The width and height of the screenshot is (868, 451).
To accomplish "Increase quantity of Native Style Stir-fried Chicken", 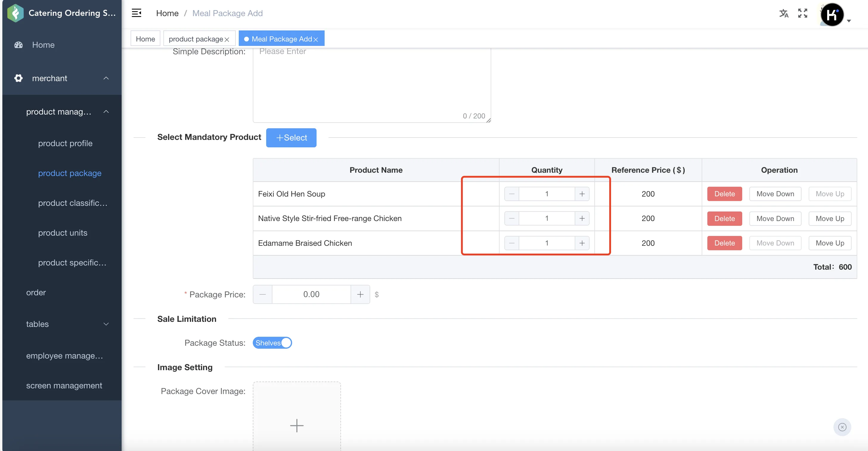I will tap(582, 218).
